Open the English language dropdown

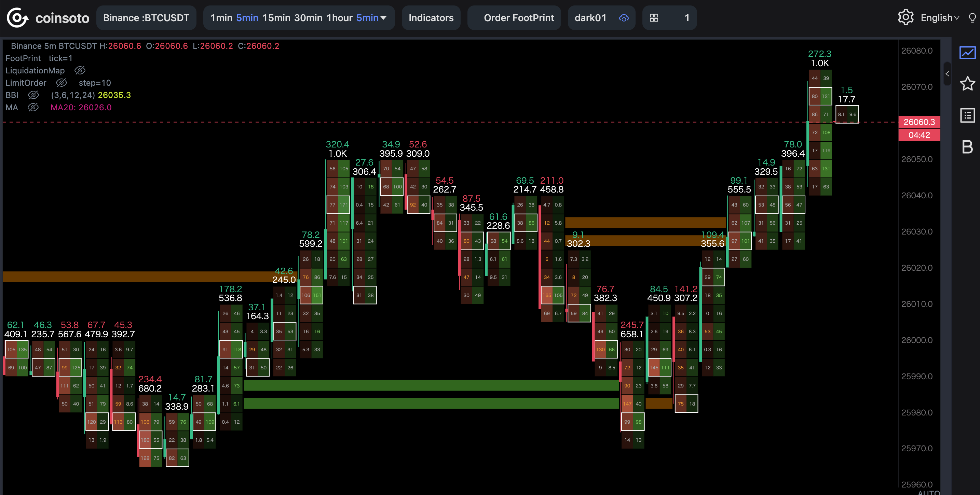[940, 18]
